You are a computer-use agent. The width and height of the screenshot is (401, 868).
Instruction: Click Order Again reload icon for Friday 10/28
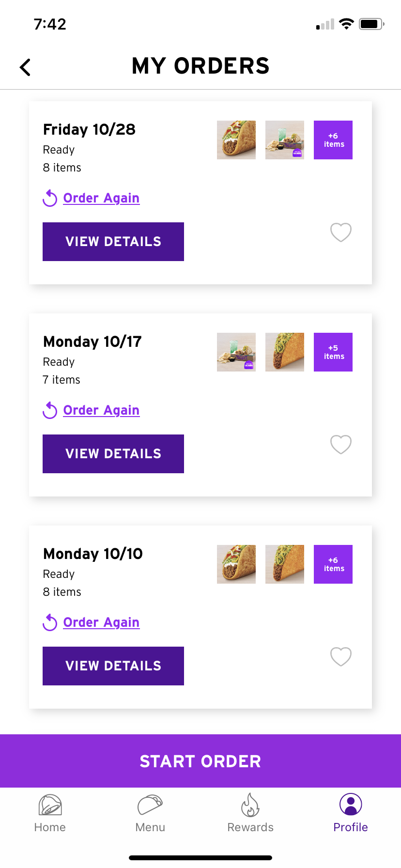point(50,198)
